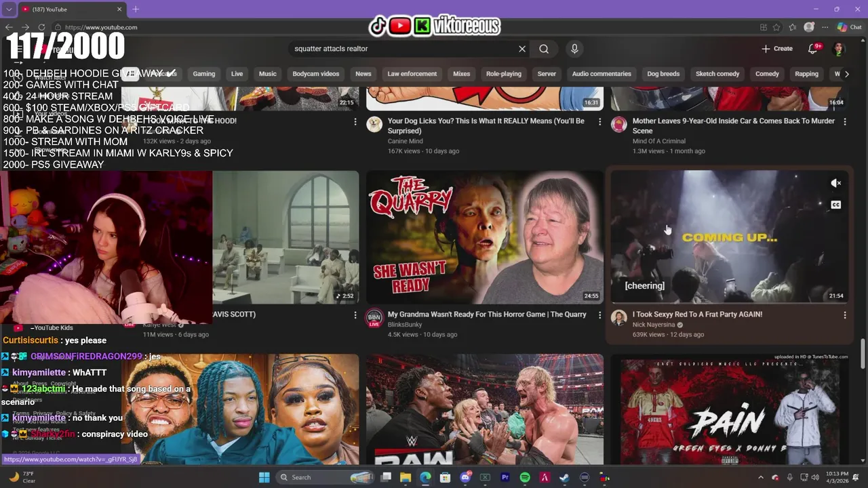
Task: Select the News filter chip
Action: tap(363, 74)
